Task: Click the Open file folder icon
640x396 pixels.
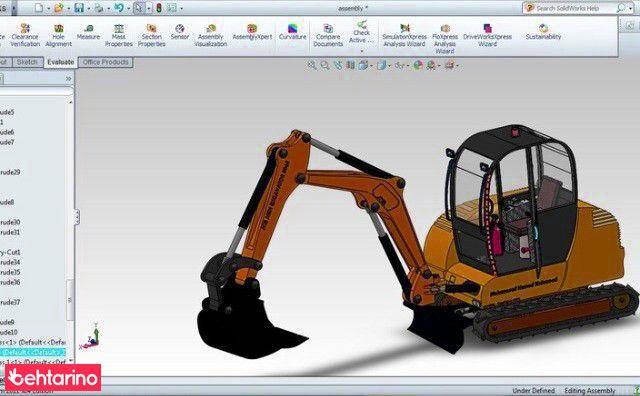Action: (x=59, y=8)
